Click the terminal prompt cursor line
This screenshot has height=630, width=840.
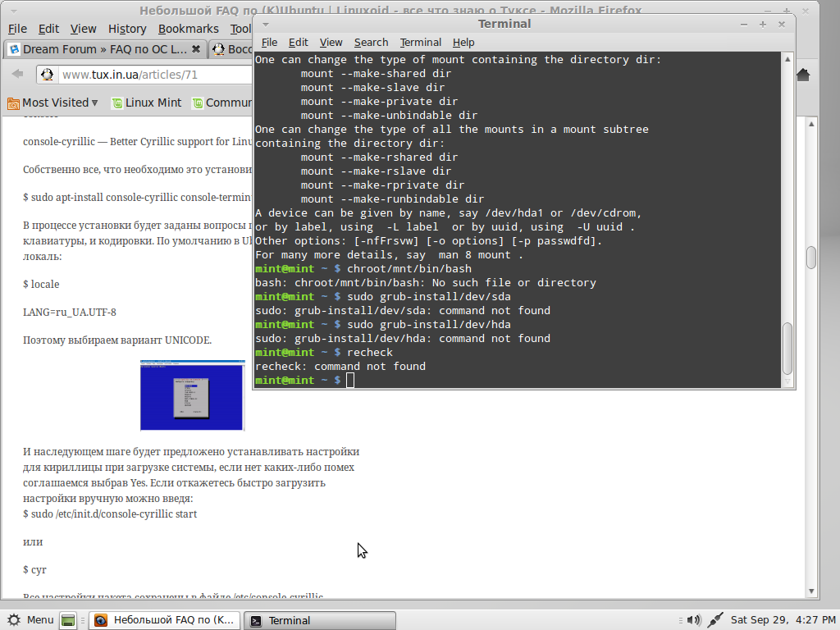(349, 381)
